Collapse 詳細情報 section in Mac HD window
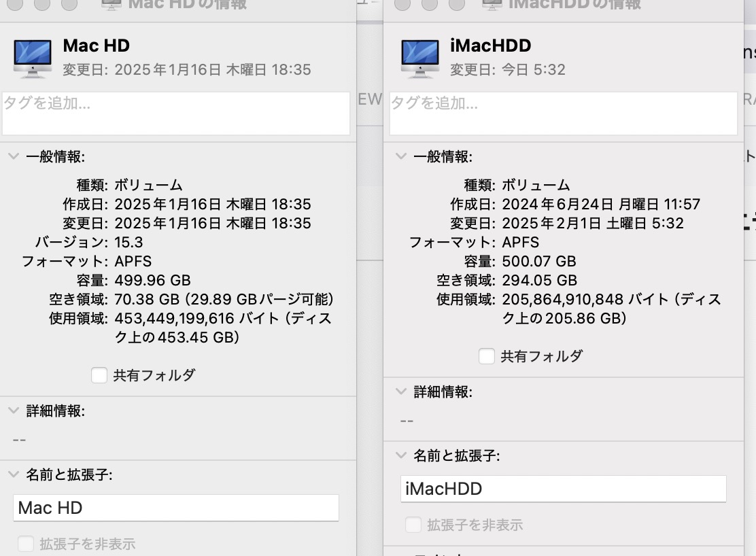This screenshot has height=556, width=756. (14, 411)
